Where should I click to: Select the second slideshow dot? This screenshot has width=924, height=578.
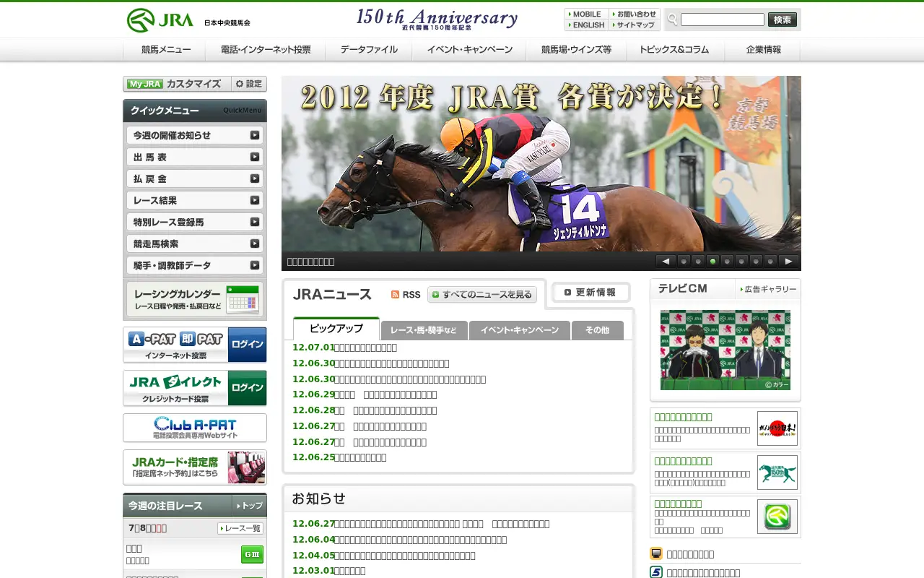[x=698, y=261]
